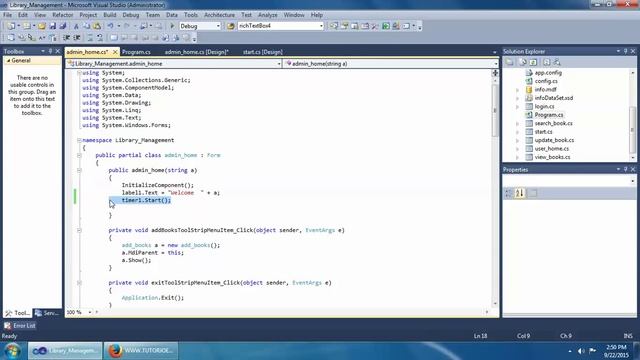Close the admin_home.cs tab
The image size is (640, 360).
(x=115, y=52)
